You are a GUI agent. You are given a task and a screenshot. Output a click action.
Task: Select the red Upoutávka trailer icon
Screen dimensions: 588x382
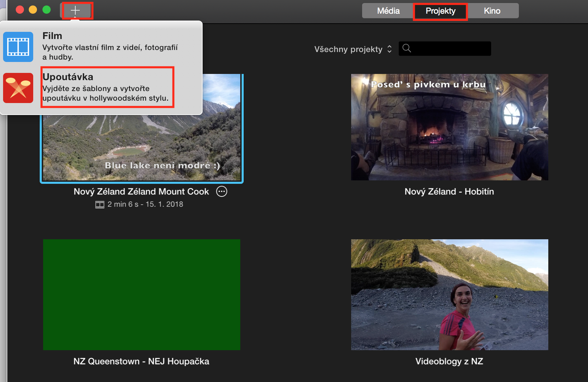tap(18, 88)
